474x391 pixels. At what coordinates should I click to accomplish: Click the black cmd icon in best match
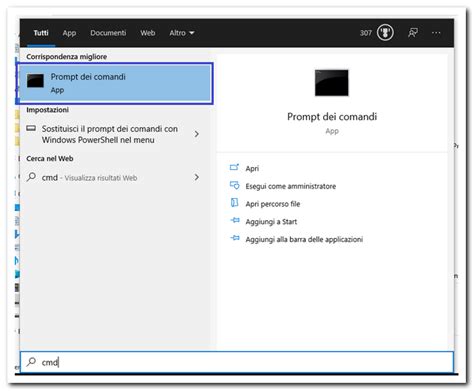coord(35,81)
